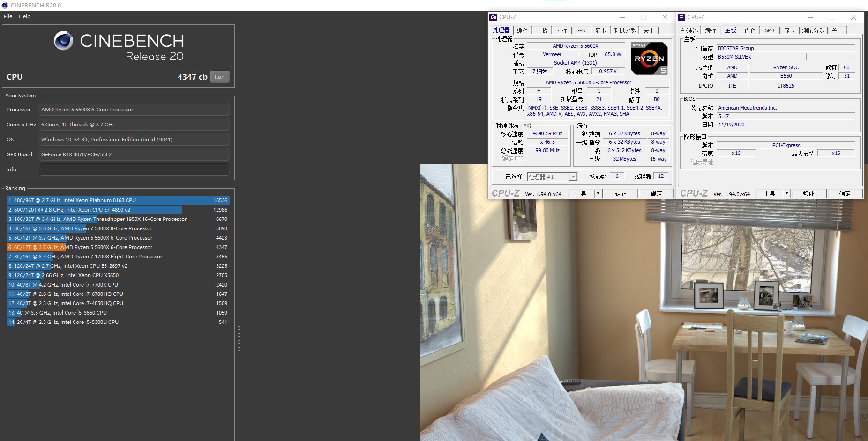The width and height of the screenshot is (868, 441).
Task: Switch to 内存 tab in left CPU-Z
Action: (x=561, y=30)
